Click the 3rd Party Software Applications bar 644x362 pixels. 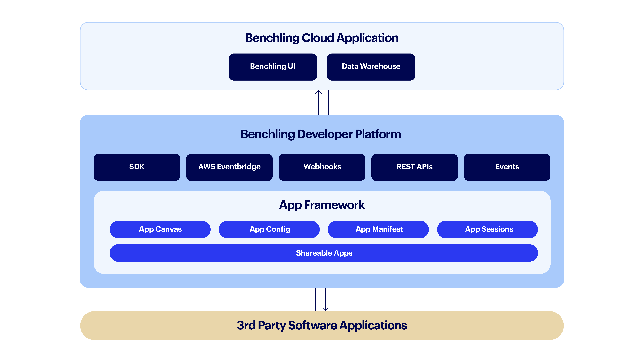[322, 326]
